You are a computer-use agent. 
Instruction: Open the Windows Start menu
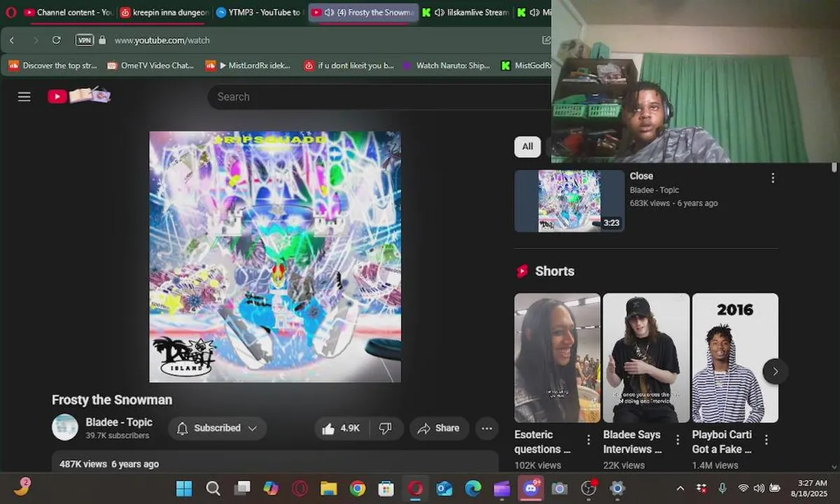coord(184,488)
